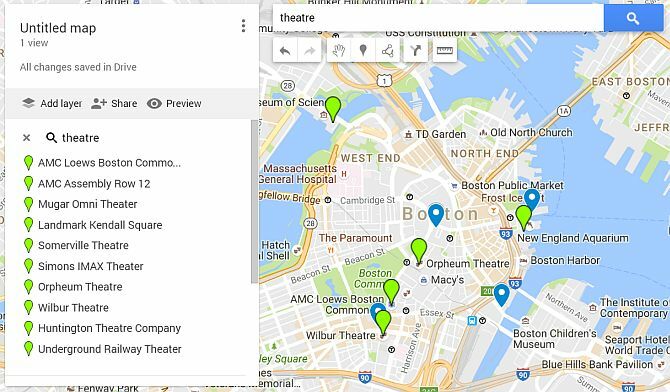670x392 pixels.
Task: Click green pin near Museum of Science
Action: (333, 109)
